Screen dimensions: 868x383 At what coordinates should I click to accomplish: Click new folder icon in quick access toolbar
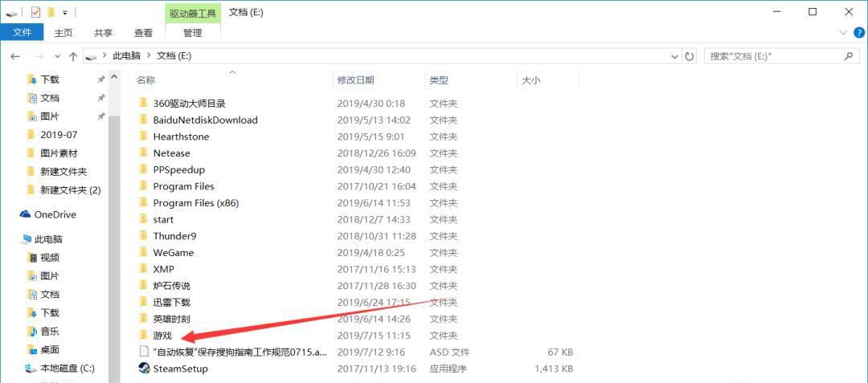click(x=51, y=11)
